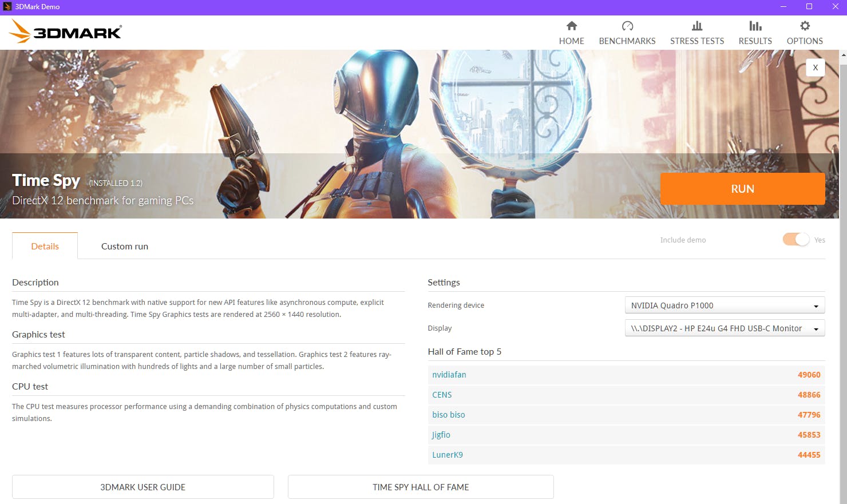Screen dimensions: 847x504
Task: Minimize the 3DMark Demo window
Action: (x=783, y=7)
